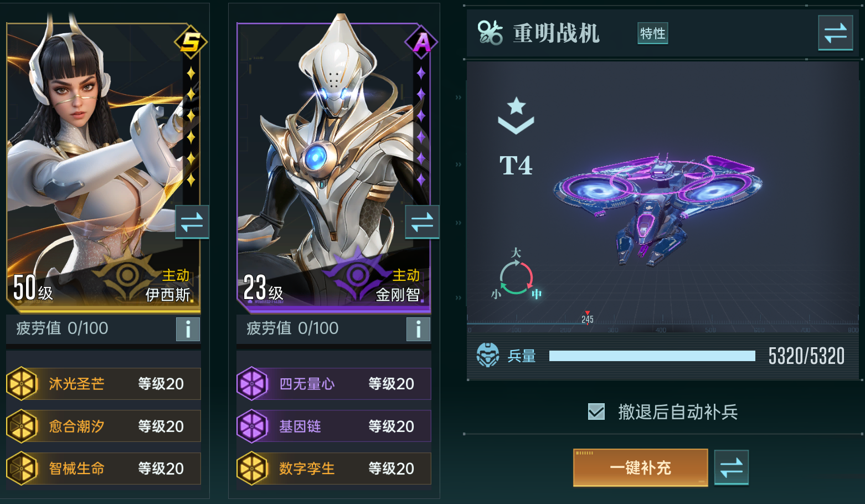Select the 沐光圣芒 skill icon
The image size is (865, 504).
(x=22, y=383)
